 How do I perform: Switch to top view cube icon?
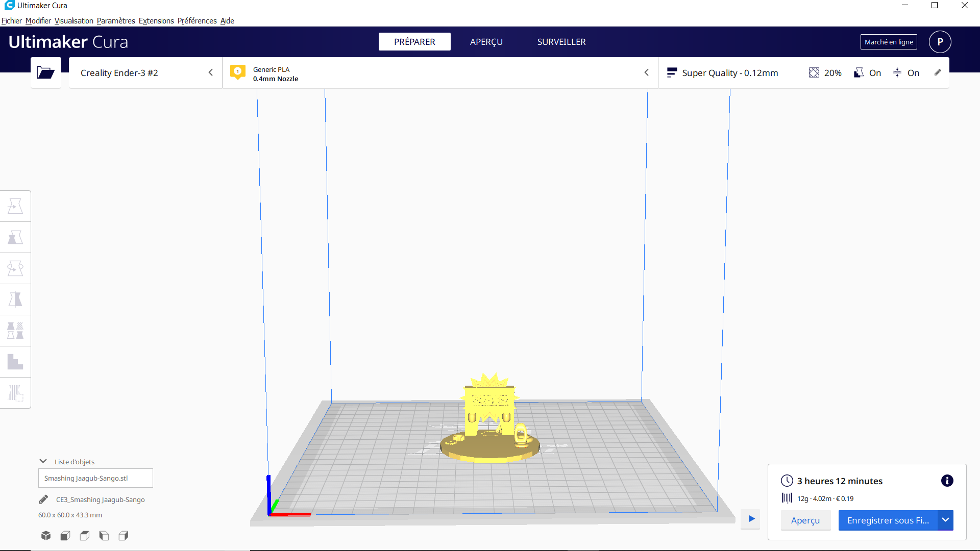tap(85, 535)
